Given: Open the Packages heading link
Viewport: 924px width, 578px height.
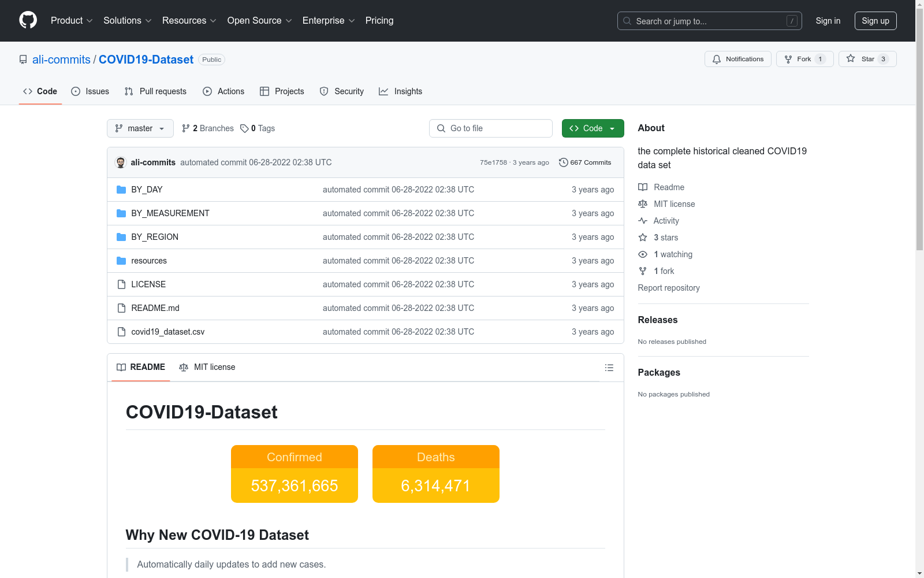Looking at the screenshot, I should tap(659, 373).
